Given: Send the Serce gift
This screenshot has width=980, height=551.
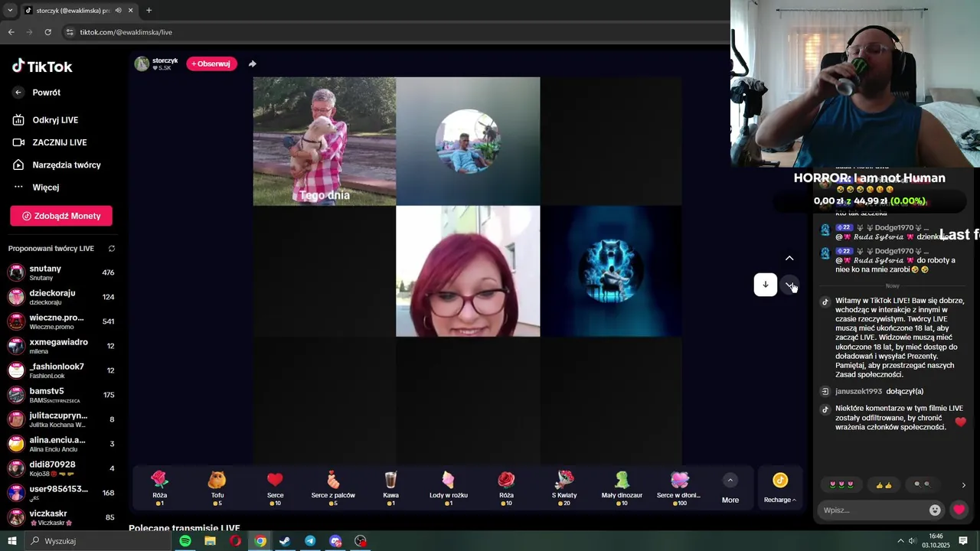Looking at the screenshot, I should 275,487.
